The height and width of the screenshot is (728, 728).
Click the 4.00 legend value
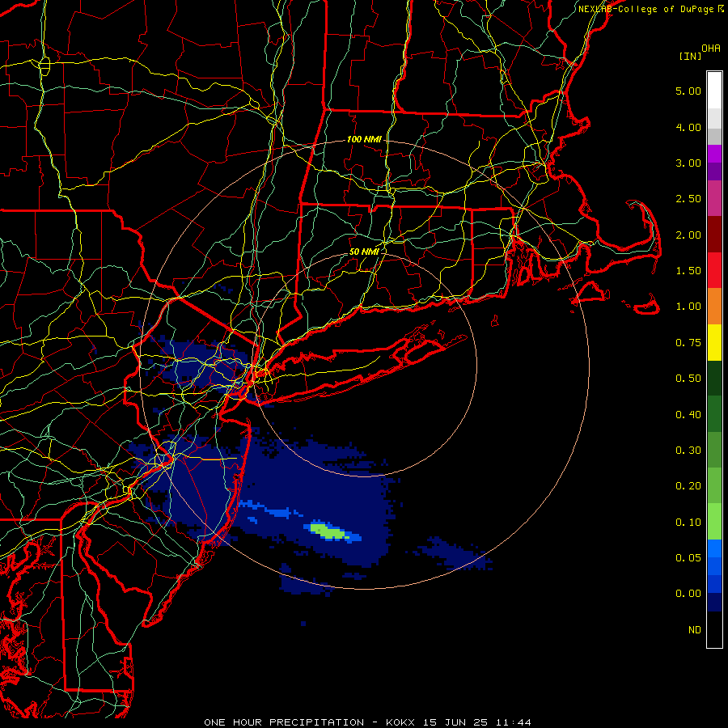tap(688, 127)
